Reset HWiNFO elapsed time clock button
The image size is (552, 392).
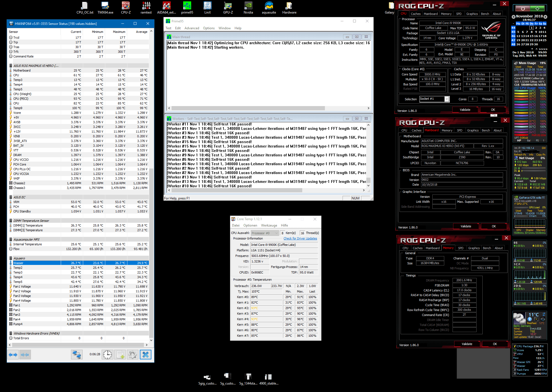coord(107,354)
